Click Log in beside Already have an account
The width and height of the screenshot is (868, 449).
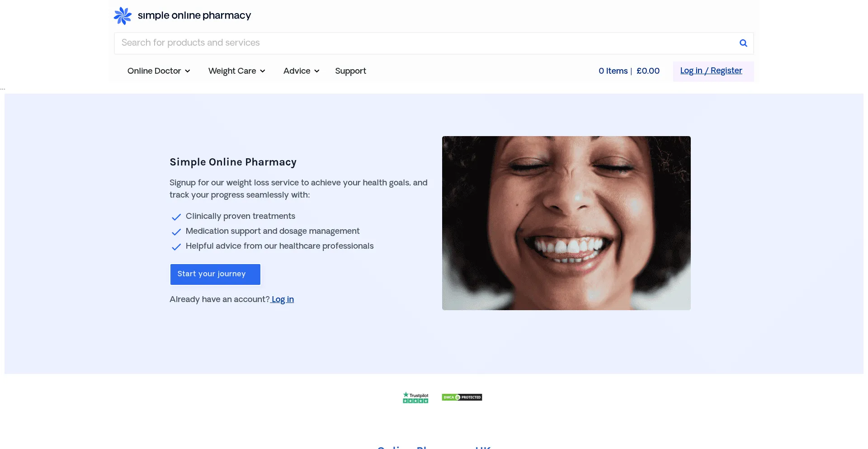(283, 299)
